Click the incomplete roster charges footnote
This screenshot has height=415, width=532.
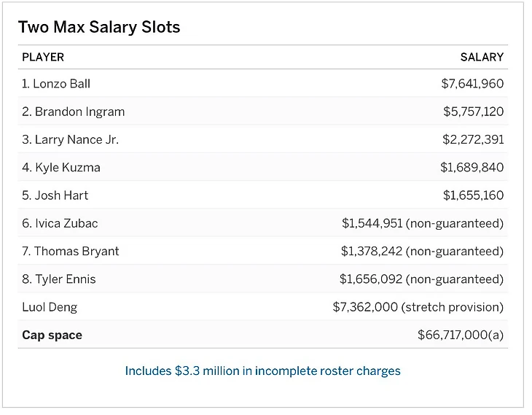[263, 371]
